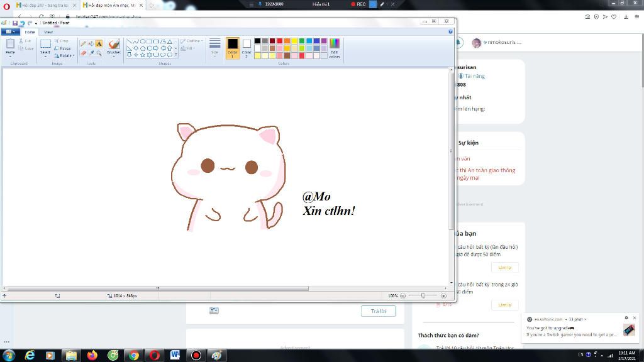Select the Color picker eyedropper tool
644x362 pixels.
point(91,53)
